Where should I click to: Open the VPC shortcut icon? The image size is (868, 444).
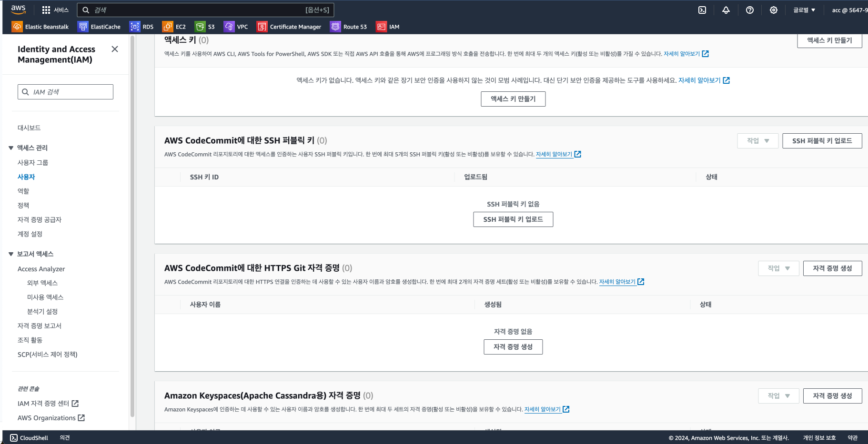229,27
